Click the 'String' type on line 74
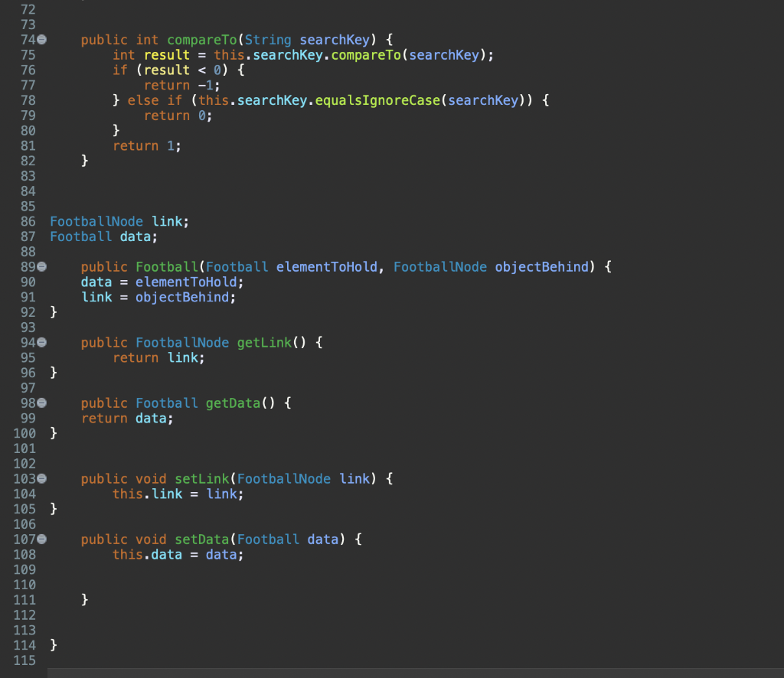Viewport: 784px width, 678px height. (x=268, y=40)
